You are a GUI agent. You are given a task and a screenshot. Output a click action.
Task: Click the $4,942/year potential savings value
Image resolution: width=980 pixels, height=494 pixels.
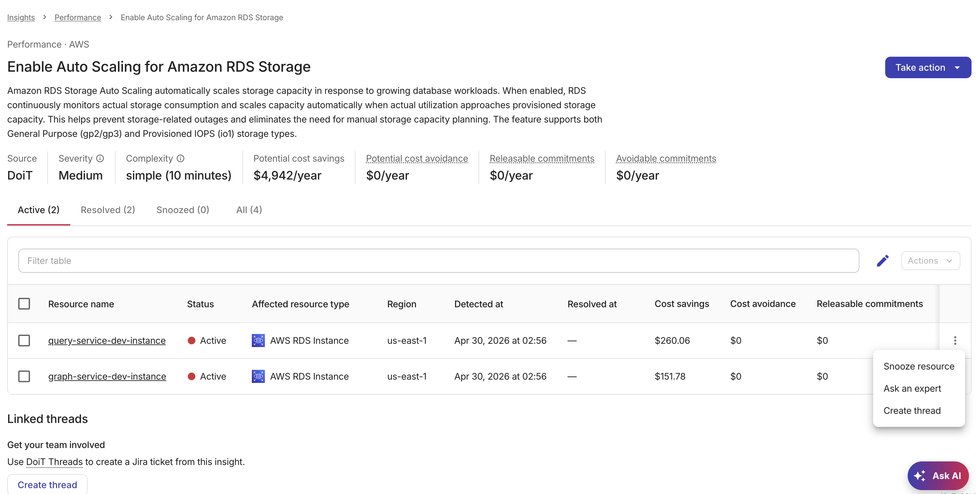(x=287, y=175)
